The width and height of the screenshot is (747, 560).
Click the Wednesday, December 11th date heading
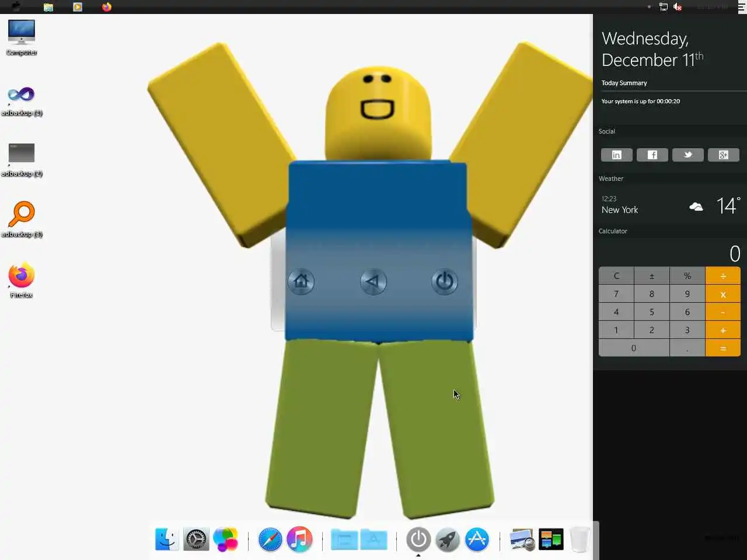[x=652, y=49]
